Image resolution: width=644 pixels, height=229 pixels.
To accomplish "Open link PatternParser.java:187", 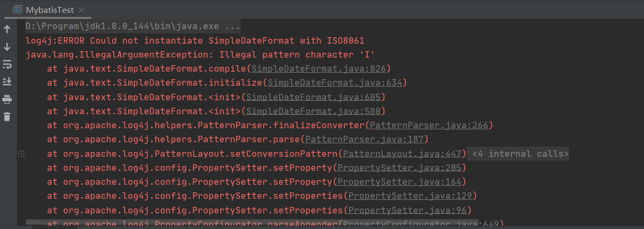I will click(x=365, y=140).
